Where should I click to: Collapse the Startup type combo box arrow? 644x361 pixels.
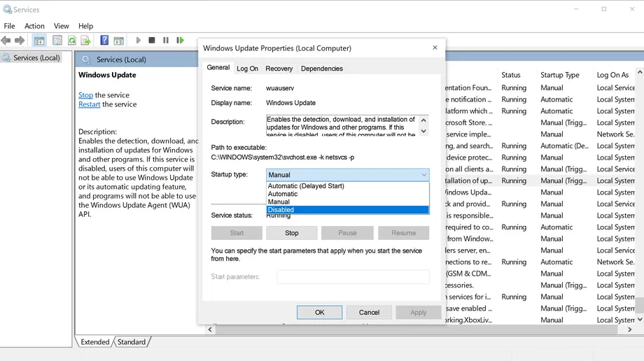point(424,175)
